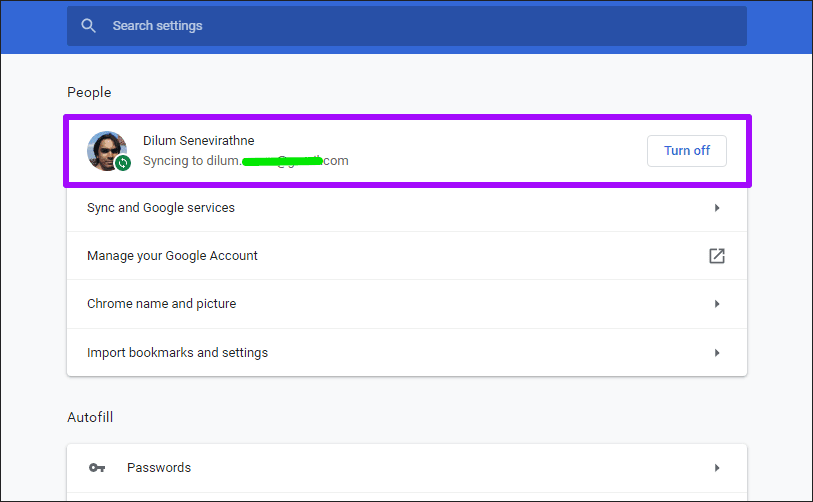The height and width of the screenshot is (502, 813).
Task: Click arrow beside Passwords
Action: pyautogui.click(x=717, y=468)
